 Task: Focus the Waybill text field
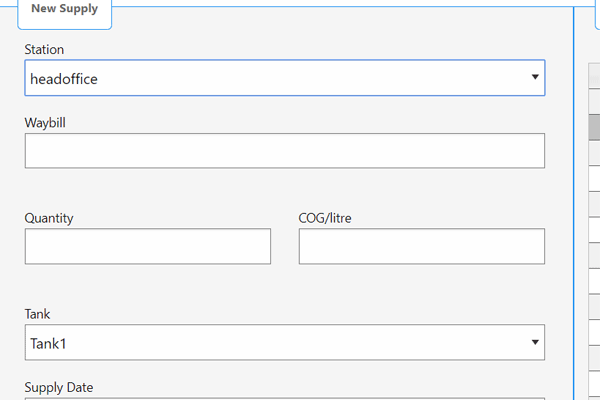[285, 151]
